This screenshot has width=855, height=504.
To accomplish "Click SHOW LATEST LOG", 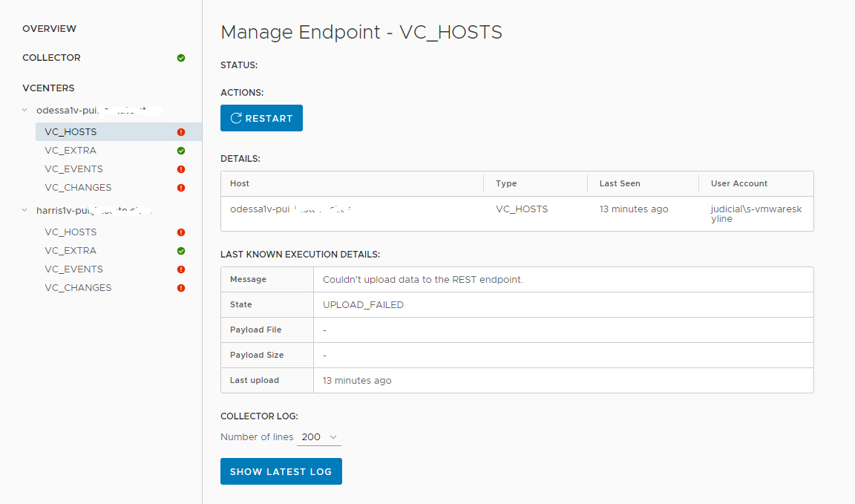I will click(281, 471).
